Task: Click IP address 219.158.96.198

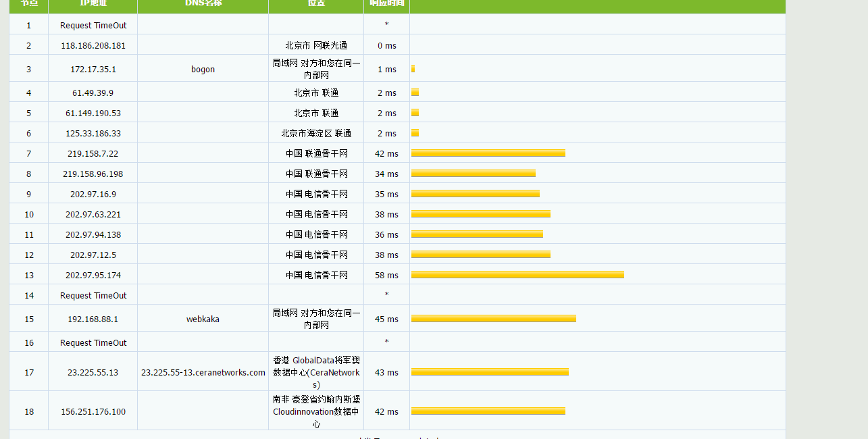Action: 93,174
